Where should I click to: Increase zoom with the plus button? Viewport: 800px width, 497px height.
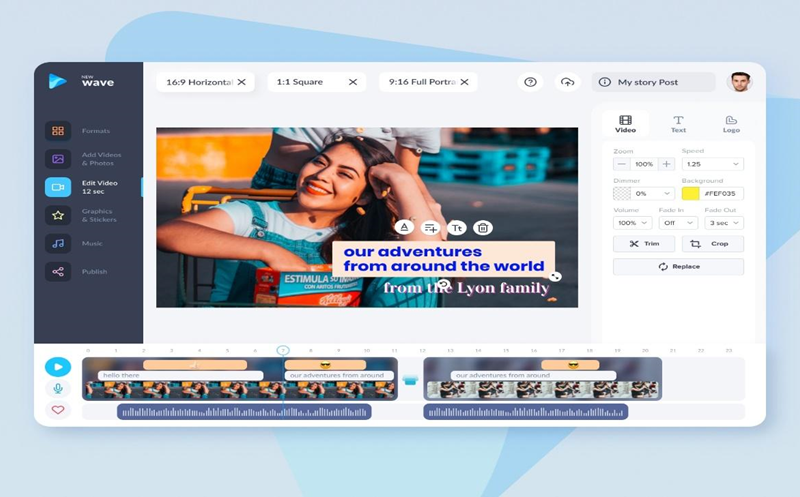pyautogui.click(x=666, y=164)
